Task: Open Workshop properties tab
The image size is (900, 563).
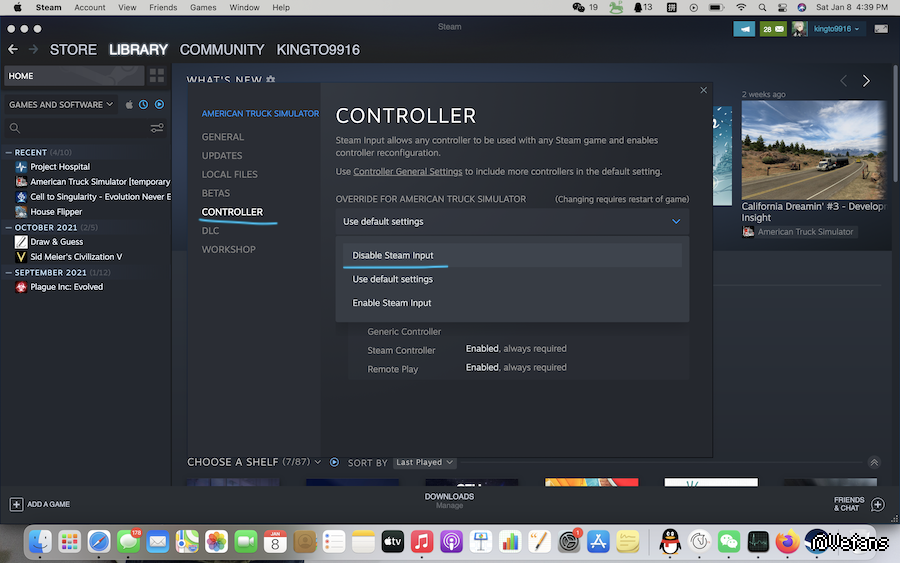Action: coord(228,249)
